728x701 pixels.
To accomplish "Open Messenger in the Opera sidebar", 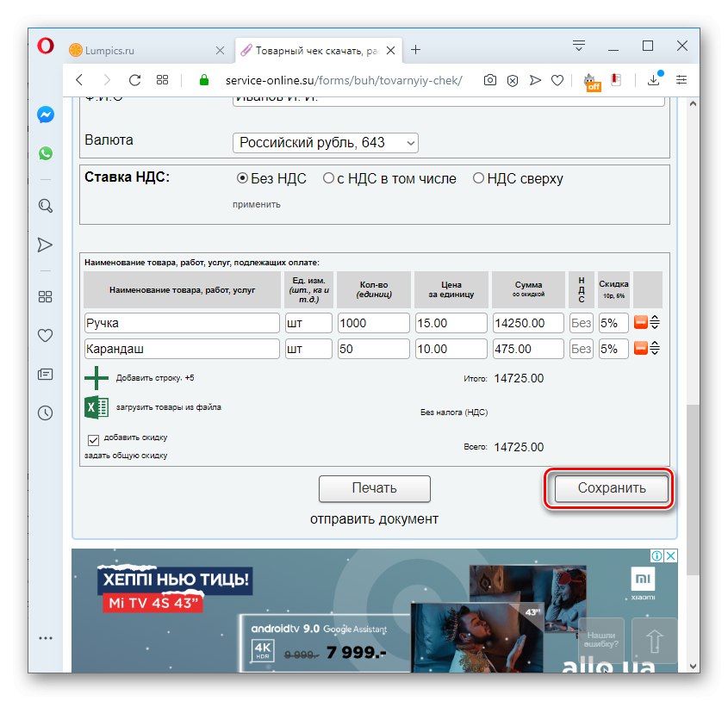I will 46,115.
